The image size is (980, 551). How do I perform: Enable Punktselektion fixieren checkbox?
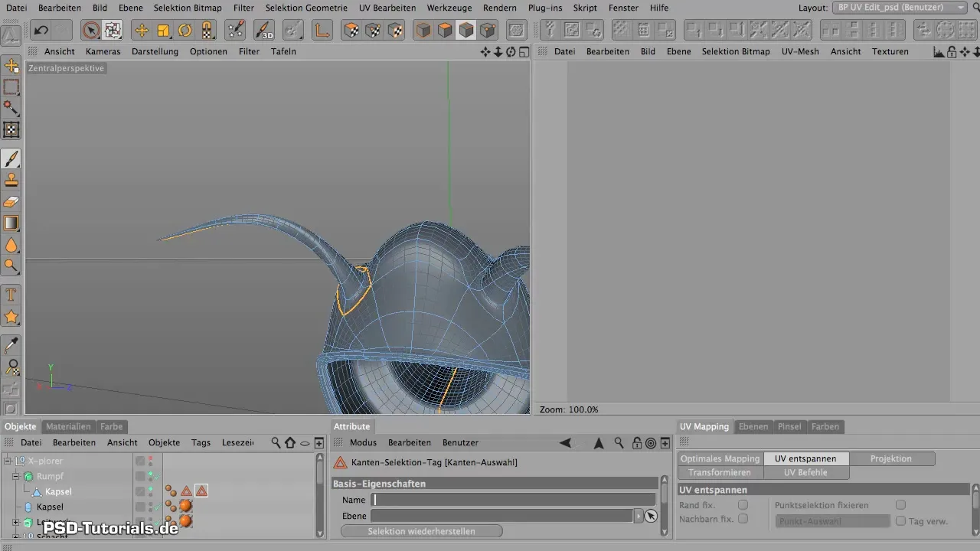tap(900, 505)
